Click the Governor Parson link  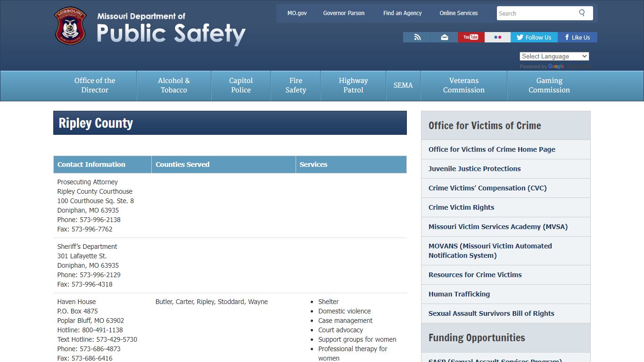344,13
